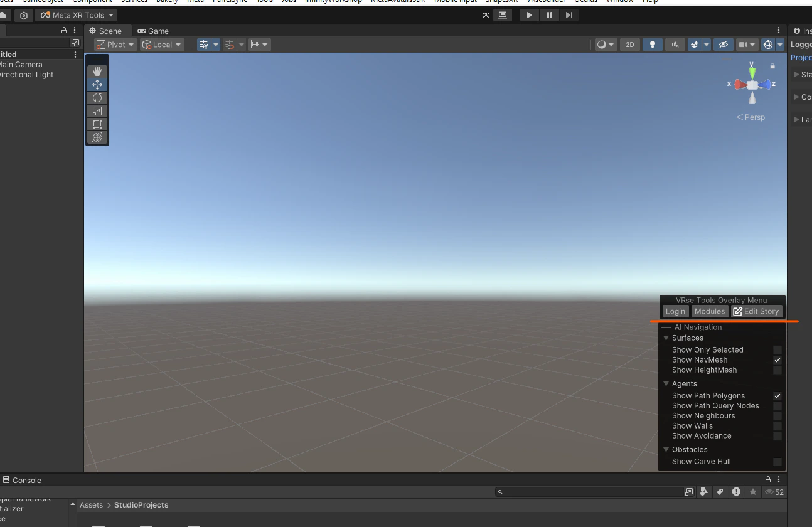Select the Move tool in the Scene toolbar
812x527 pixels.
97,85
